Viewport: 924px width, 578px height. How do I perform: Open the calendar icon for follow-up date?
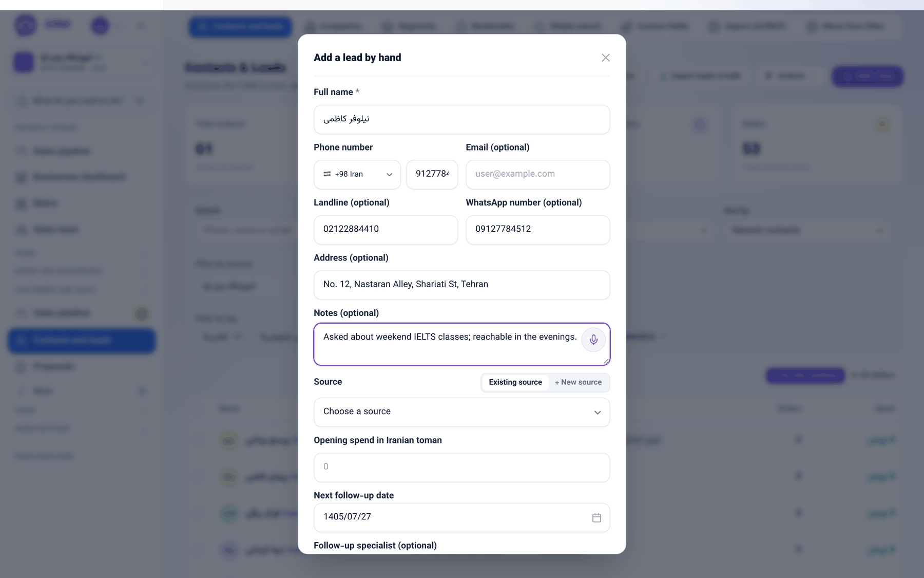(x=596, y=517)
